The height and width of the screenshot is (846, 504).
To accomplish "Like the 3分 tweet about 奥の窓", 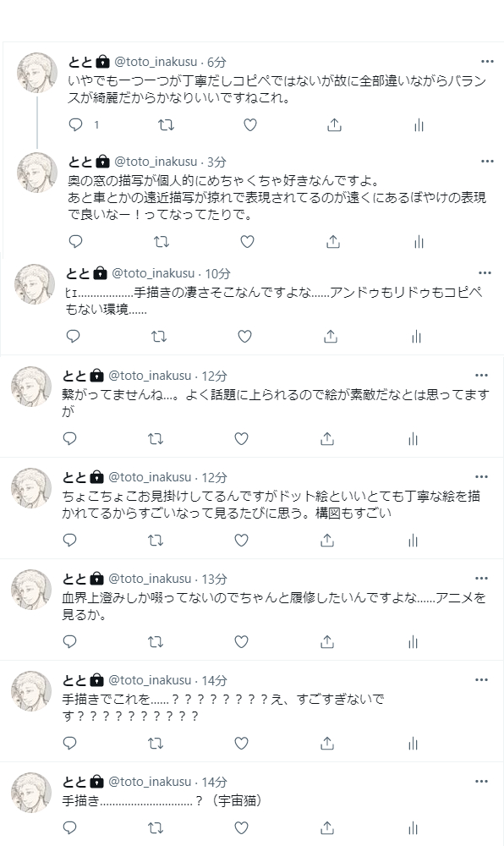I will click(248, 241).
